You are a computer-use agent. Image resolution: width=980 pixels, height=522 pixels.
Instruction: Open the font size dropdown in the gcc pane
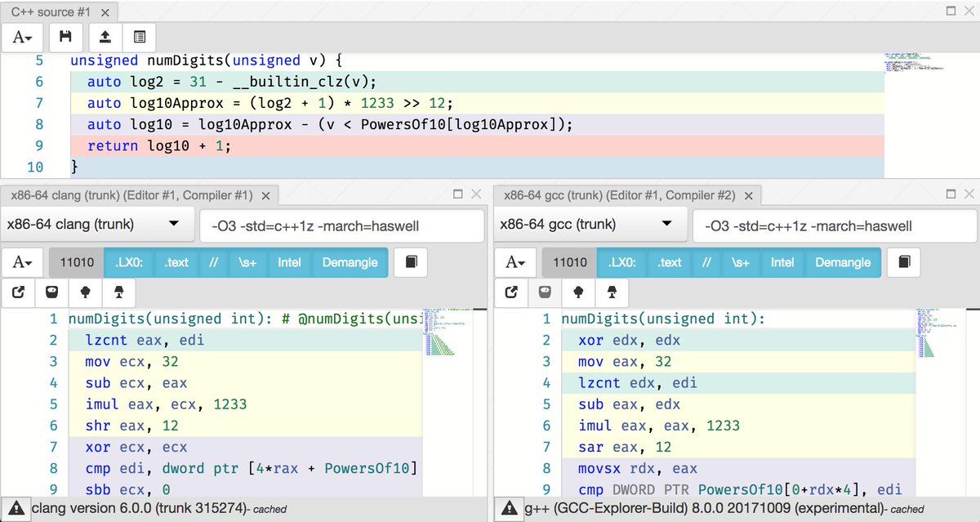click(x=516, y=262)
